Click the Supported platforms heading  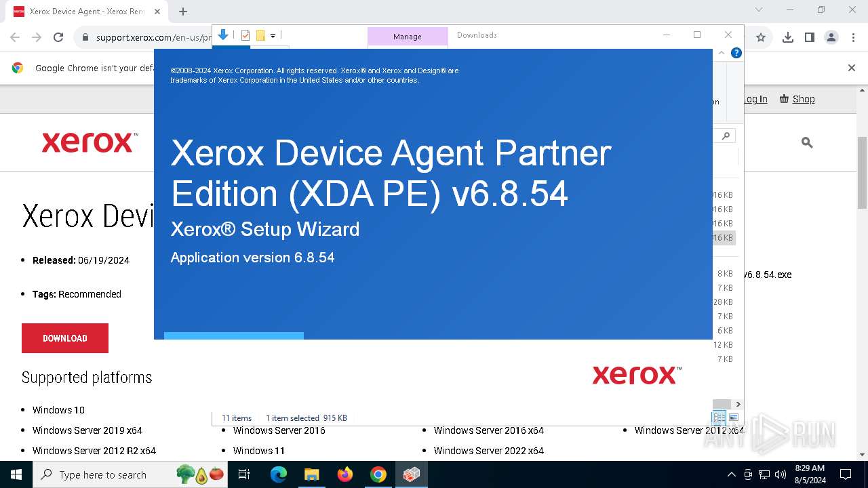click(87, 378)
